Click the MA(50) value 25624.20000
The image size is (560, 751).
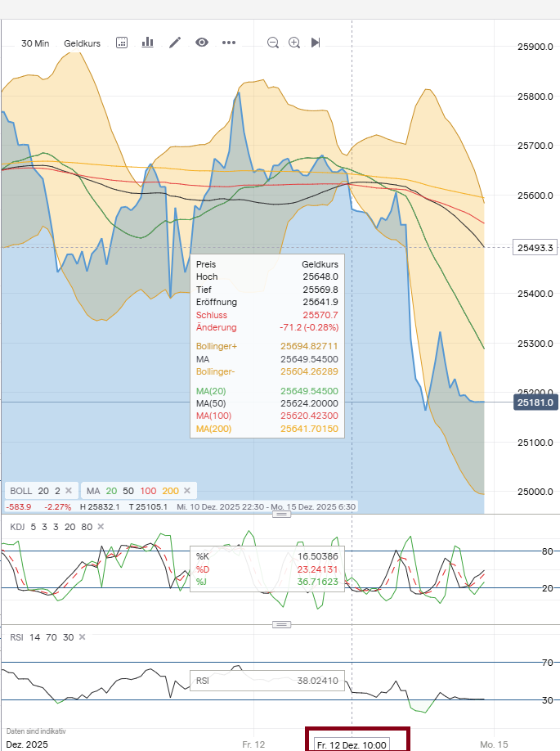309,403
